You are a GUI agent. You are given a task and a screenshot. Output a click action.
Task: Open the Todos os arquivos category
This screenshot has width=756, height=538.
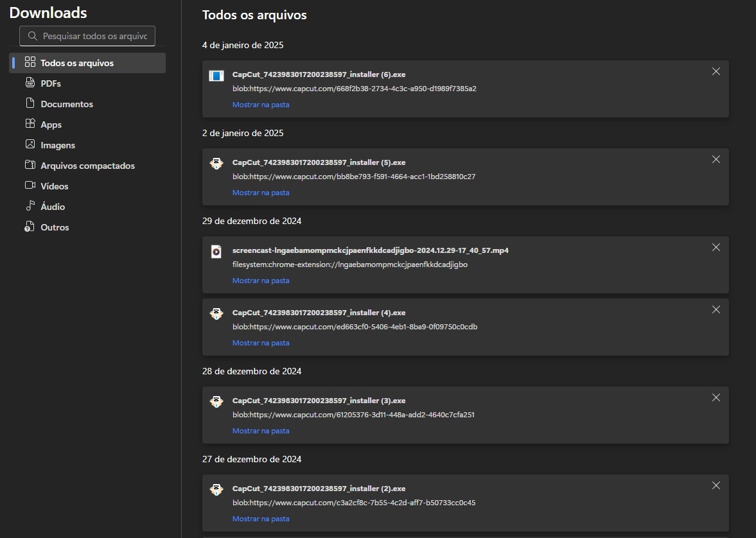(x=87, y=63)
